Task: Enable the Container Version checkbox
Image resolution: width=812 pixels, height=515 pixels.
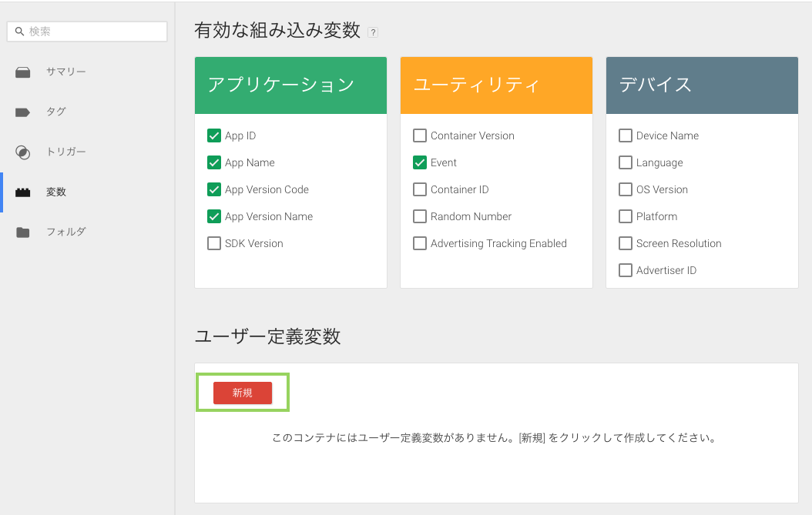Action: click(419, 135)
